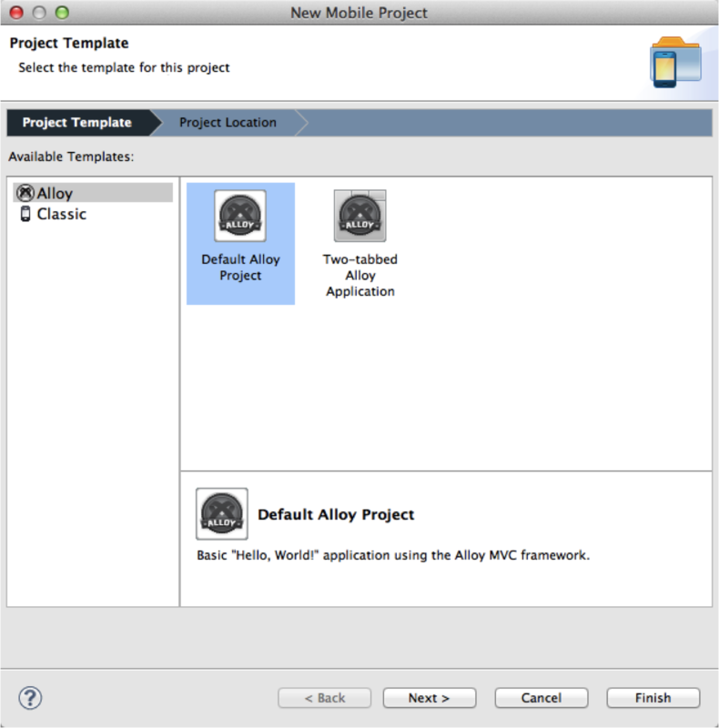
Task: Click the 'Basic "Hello, World!"' description text
Action: point(393,555)
